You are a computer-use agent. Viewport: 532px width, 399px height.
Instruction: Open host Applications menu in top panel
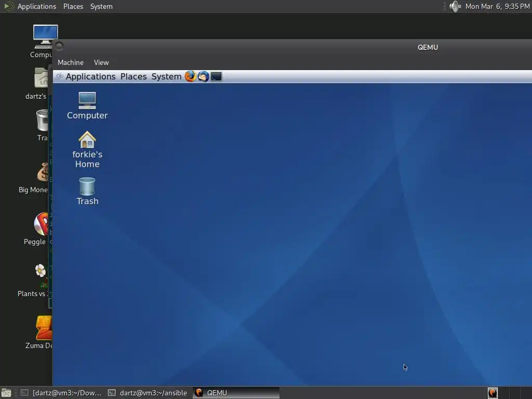[x=37, y=6]
